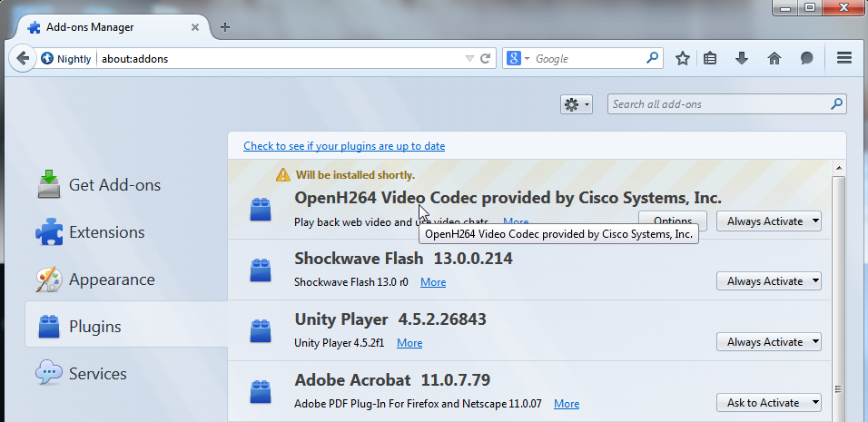Select the OpenH264 Video Codec title
This screenshot has width=868, height=422.
point(508,198)
